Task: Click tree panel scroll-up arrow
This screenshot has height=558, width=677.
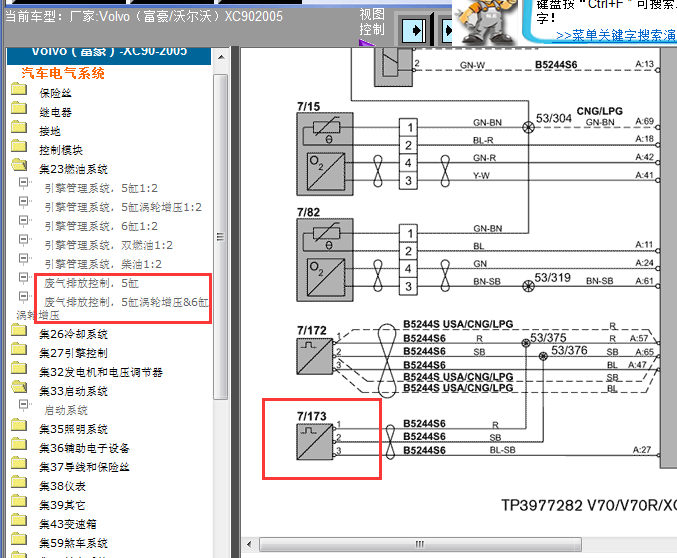Action: (x=221, y=57)
